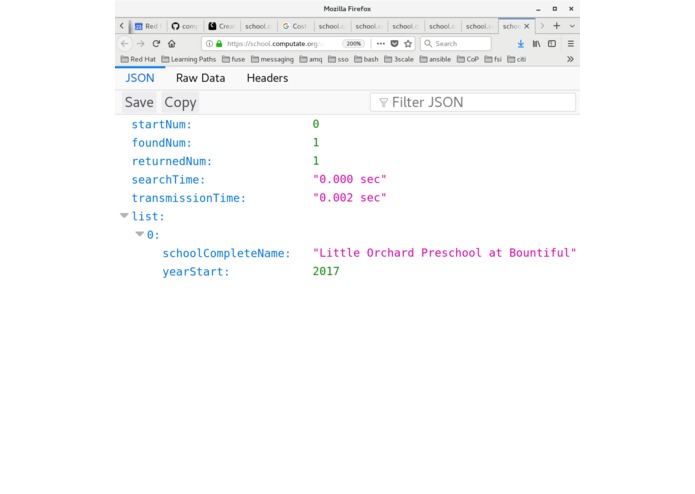Screen dimensions: 695x494
Task: Open the ansible bookmarks folder
Action: 435,59
